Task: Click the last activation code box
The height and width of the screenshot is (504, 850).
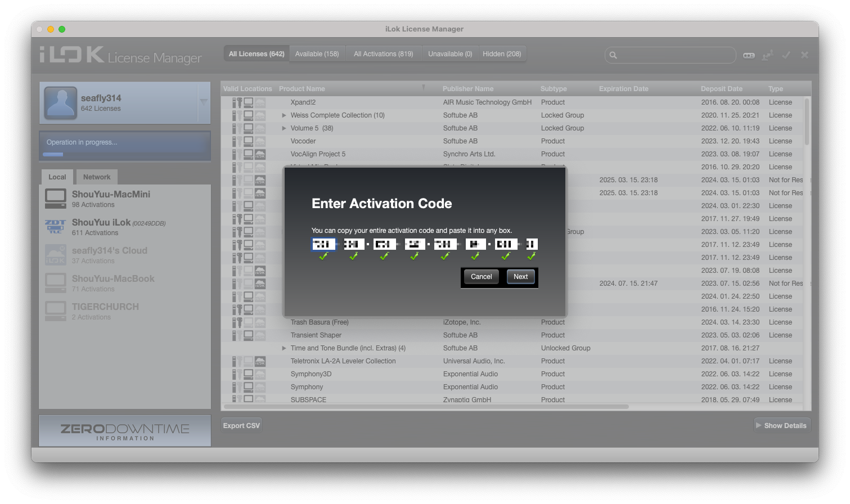Action: point(532,244)
